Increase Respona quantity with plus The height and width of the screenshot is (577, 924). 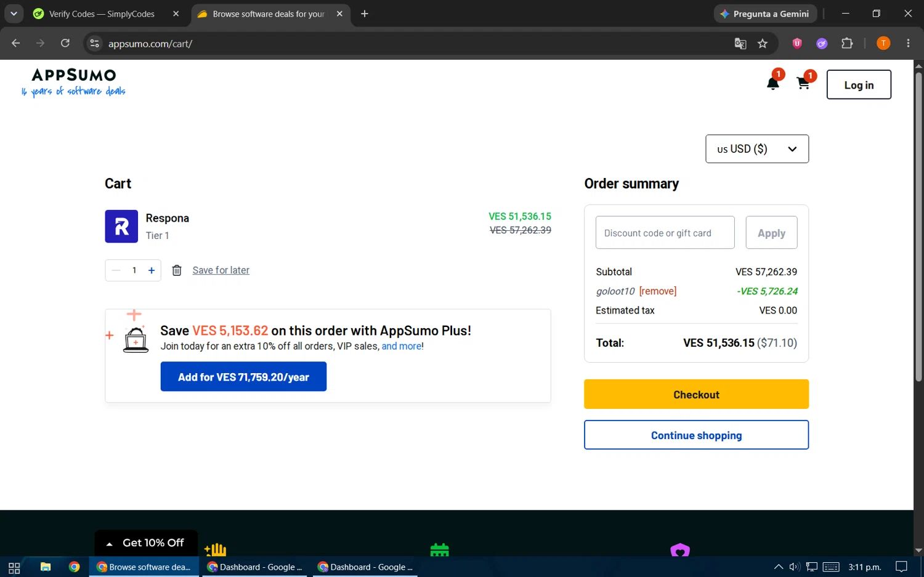(x=152, y=270)
